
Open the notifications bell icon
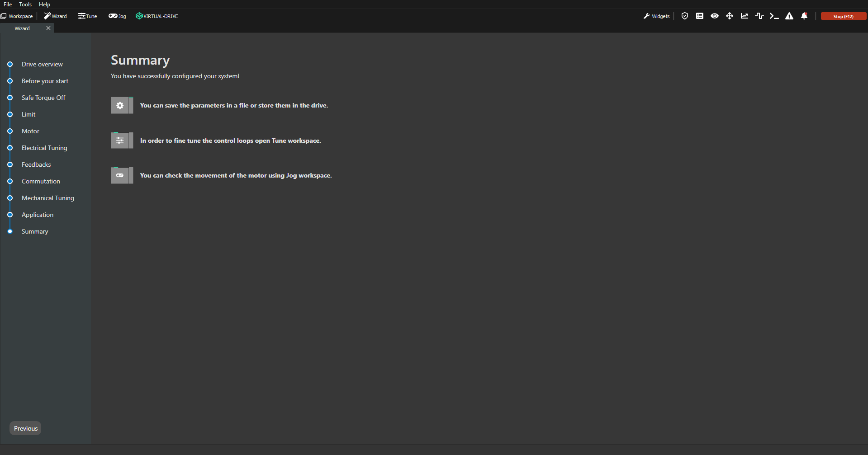click(804, 16)
